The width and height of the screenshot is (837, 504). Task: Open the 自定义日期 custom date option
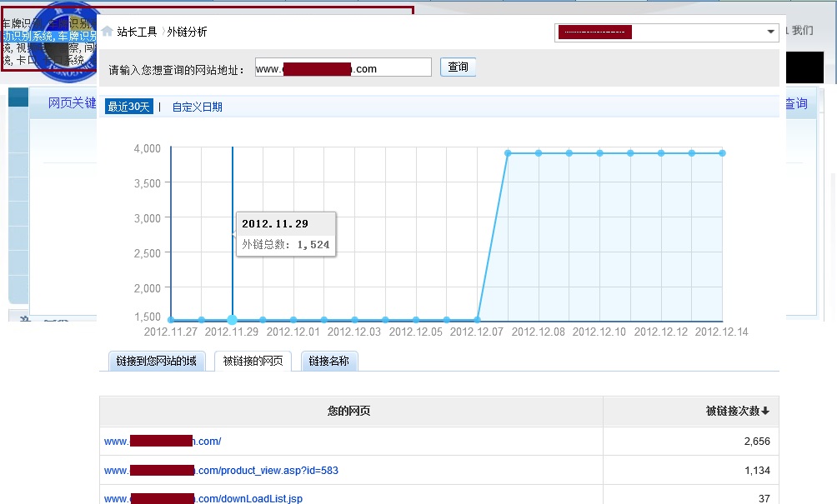197,107
